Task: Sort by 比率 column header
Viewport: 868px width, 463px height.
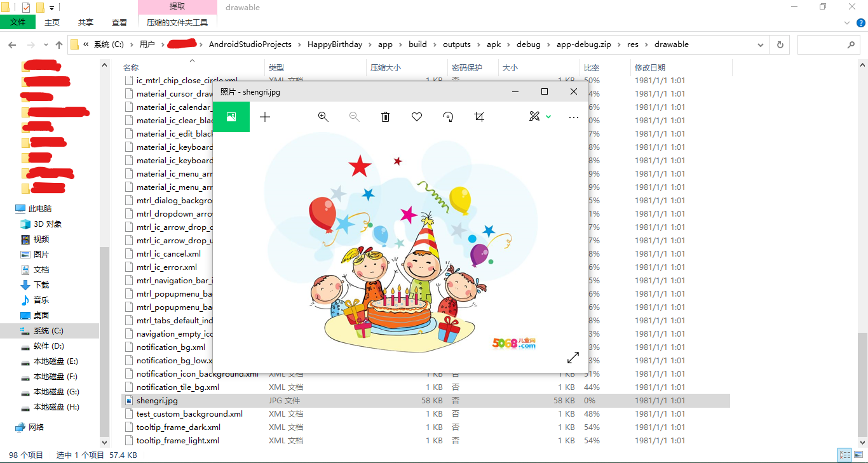Action: [592, 67]
